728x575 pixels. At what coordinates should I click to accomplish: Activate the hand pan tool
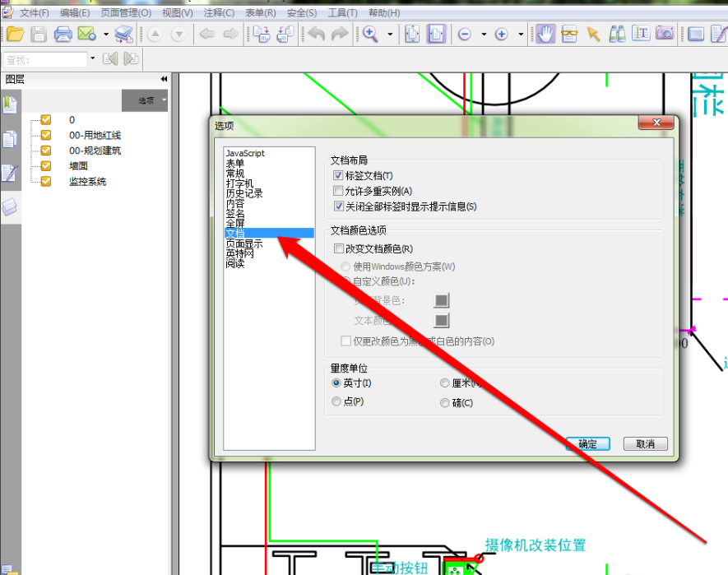click(x=545, y=34)
